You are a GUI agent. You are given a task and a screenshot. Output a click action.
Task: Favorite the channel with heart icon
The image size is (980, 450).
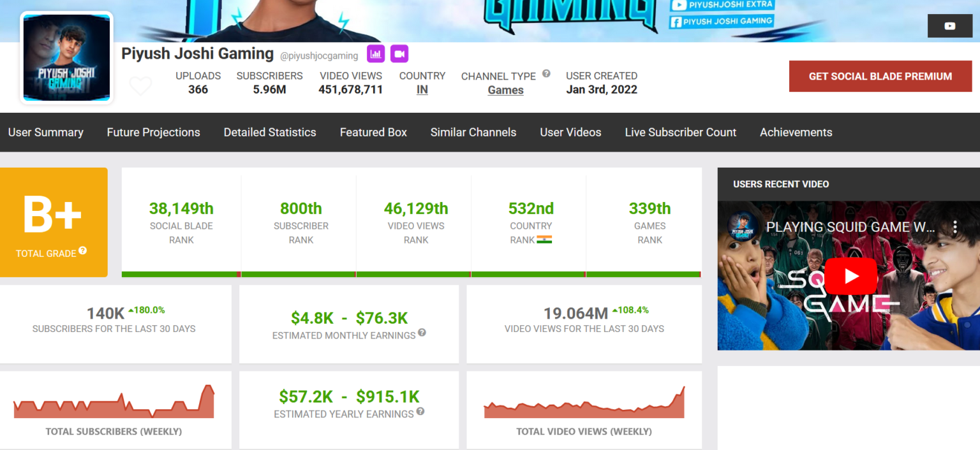(x=140, y=85)
